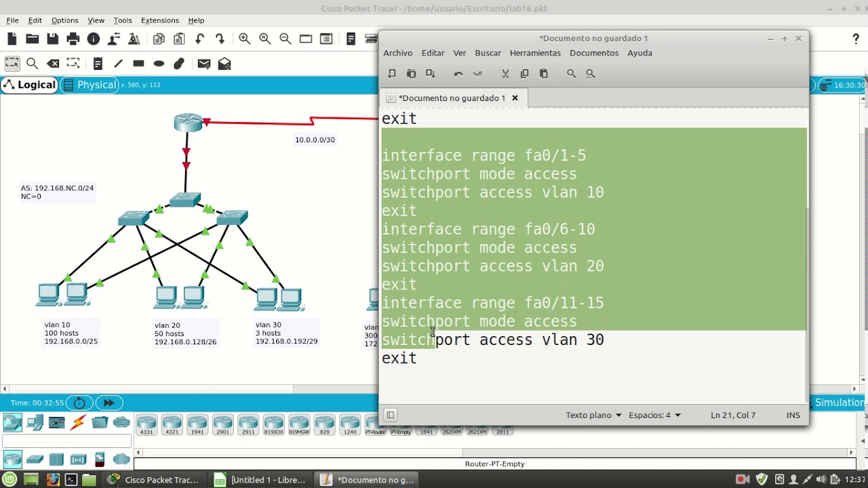Screen dimensions: 868x488
Task: Open file icon in Packet Tracer toolbar
Action: [x=32, y=39]
